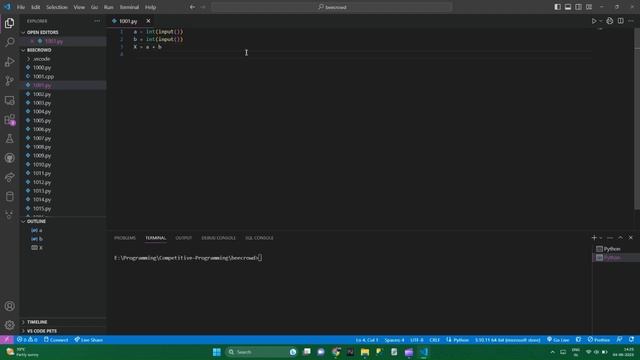The height and width of the screenshot is (360, 640).
Task: Switch to the SQL Console tab
Action: [x=259, y=238]
